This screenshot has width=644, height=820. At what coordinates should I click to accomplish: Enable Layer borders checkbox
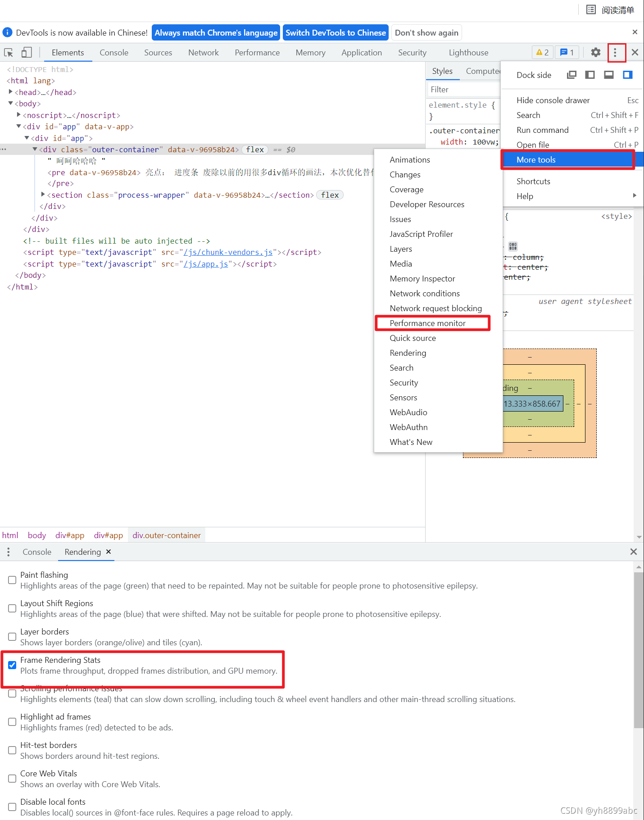click(x=12, y=637)
